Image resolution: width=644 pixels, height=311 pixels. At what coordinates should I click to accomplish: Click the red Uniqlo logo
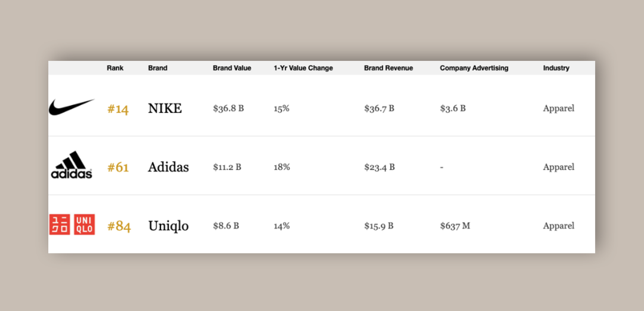coord(72,224)
